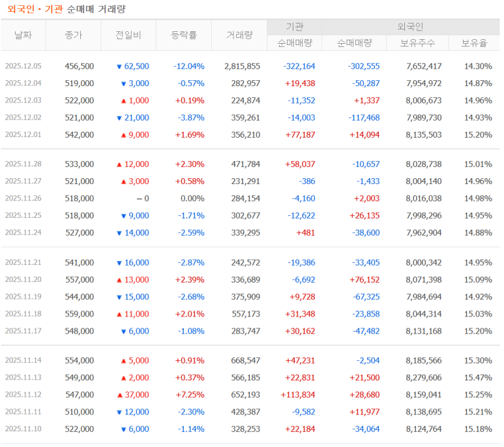Click the 종가 column header
Viewport: 504px width, 447px height.
click(74, 35)
